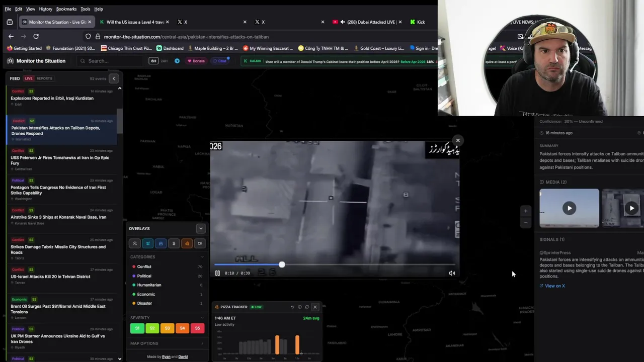Toggle the Economic category filter
Image resolution: width=644 pixels, height=362 pixels.
click(x=167, y=294)
